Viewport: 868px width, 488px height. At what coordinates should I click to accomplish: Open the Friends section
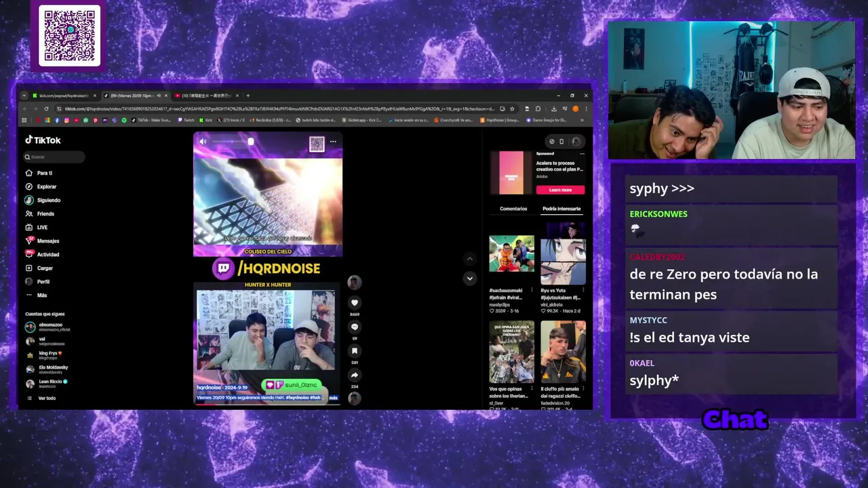tap(40, 213)
